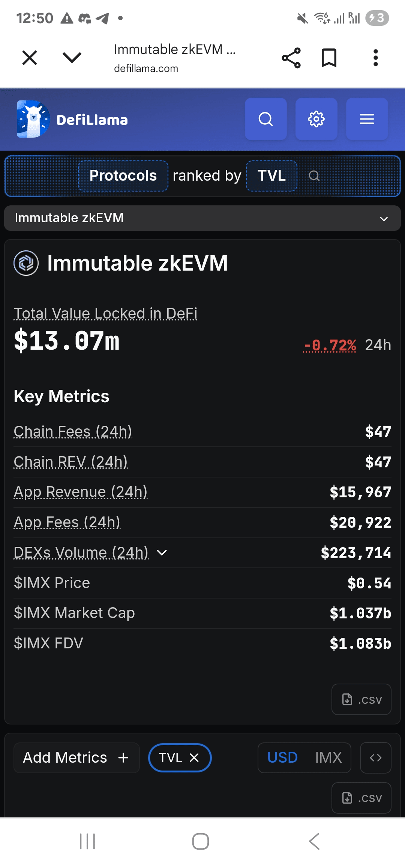
Task: Bookmark this page in browser
Action: pyautogui.click(x=329, y=58)
